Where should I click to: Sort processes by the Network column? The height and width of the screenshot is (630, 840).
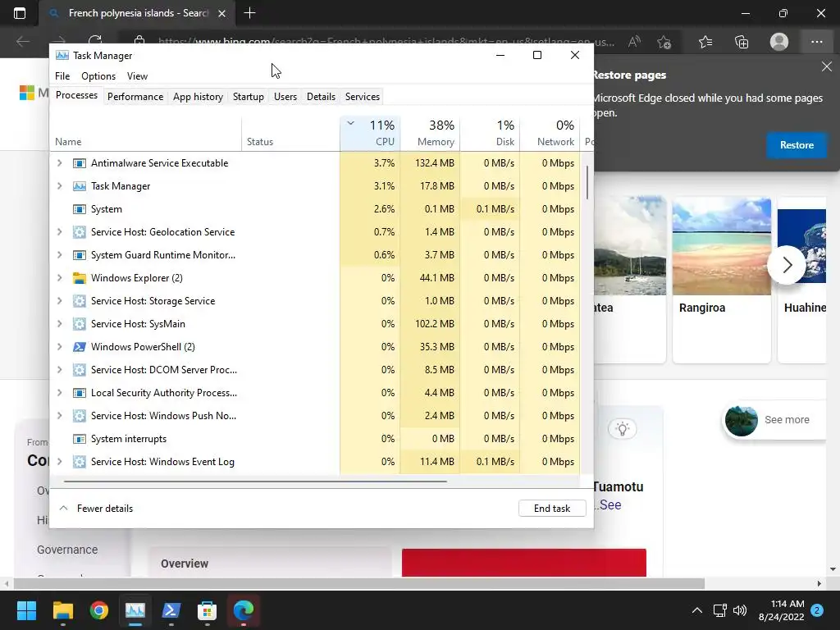coord(550,134)
